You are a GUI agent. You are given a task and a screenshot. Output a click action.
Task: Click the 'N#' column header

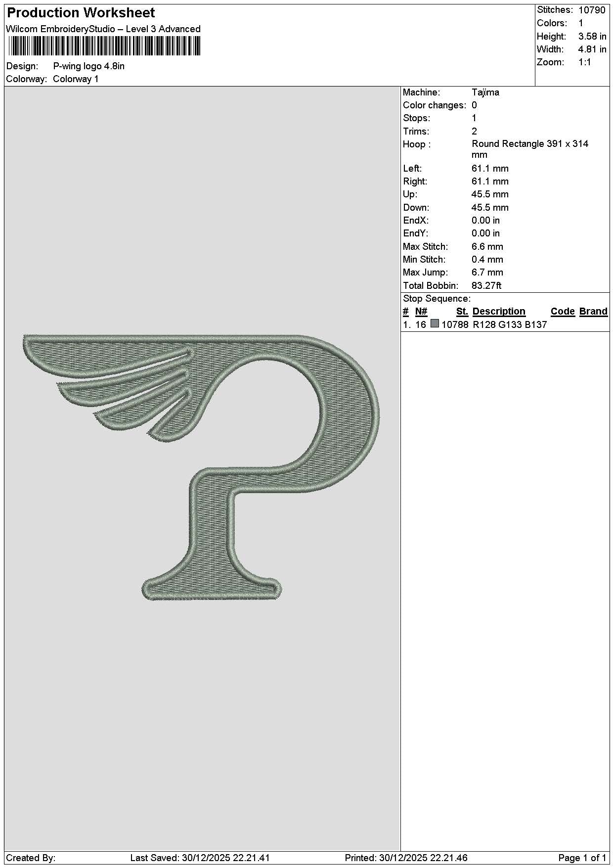(421, 312)
